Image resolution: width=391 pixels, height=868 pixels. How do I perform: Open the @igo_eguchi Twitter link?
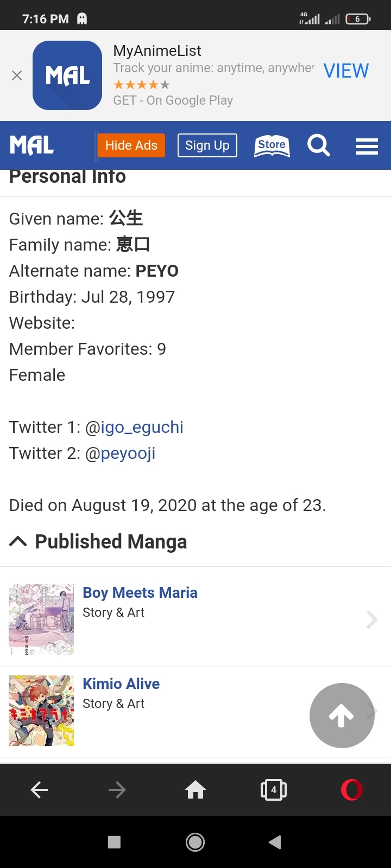point(142,427)
